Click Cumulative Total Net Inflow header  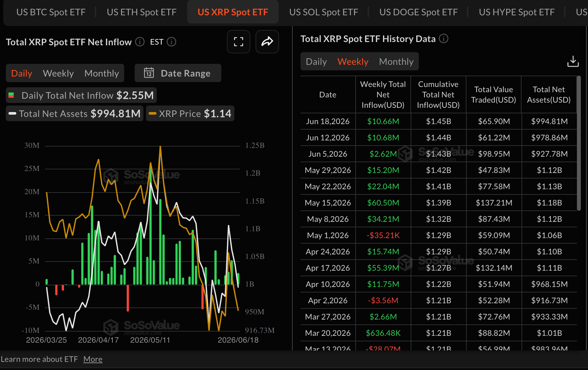(438, 94)
